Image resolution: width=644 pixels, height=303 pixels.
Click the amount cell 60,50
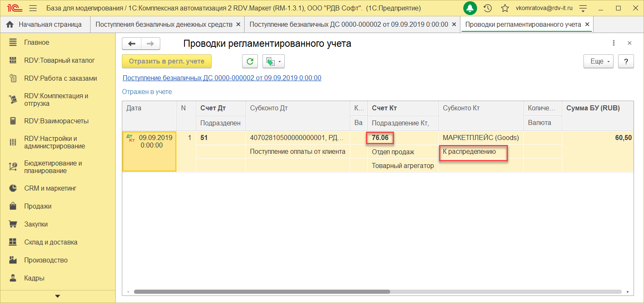(597, 138)
